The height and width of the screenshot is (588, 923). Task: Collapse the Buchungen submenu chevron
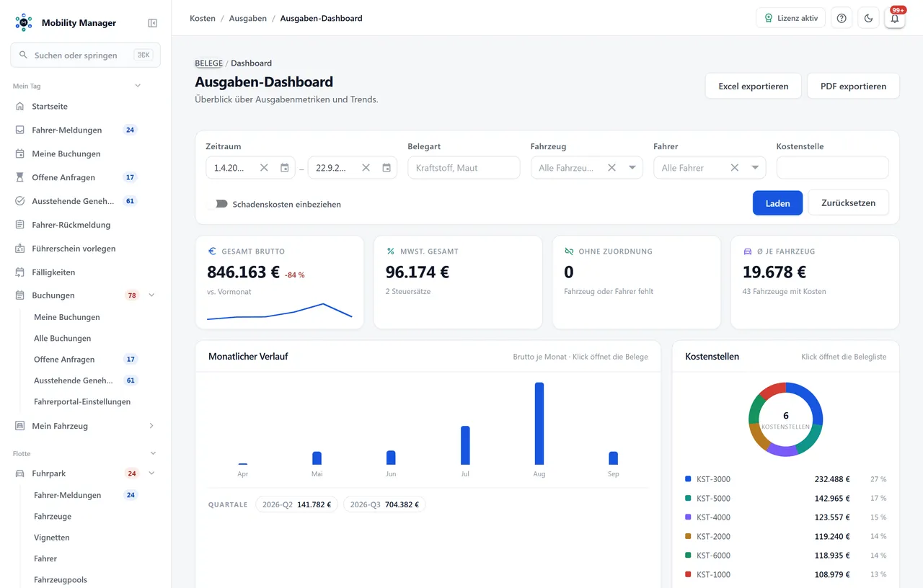(x=151, y=295)
